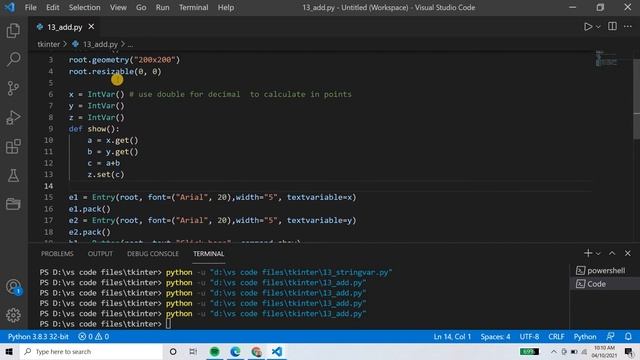Open the taskbar clock and date
The height and width of the screenshot is (360, 640).
(x=604, y=351)
